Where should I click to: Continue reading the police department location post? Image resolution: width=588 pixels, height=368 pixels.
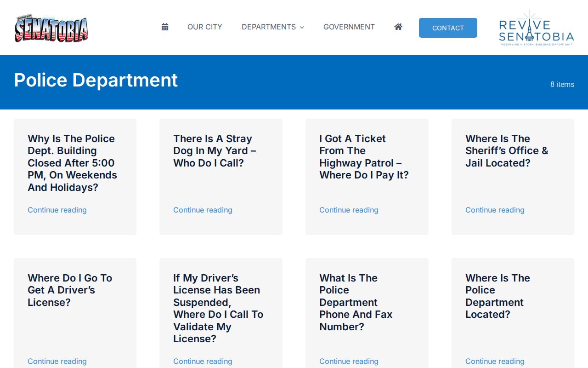click(x=495, y=362)
